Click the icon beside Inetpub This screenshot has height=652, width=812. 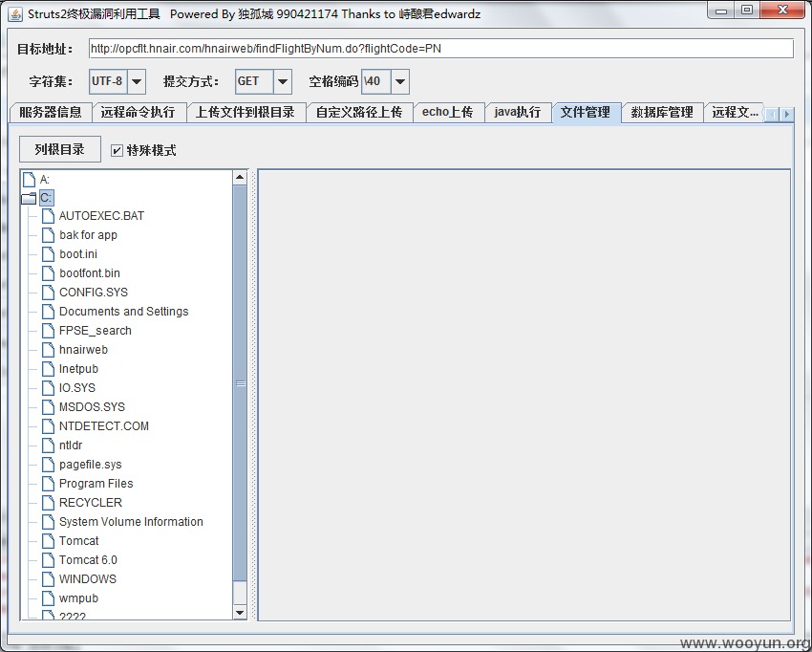(48, 369)
